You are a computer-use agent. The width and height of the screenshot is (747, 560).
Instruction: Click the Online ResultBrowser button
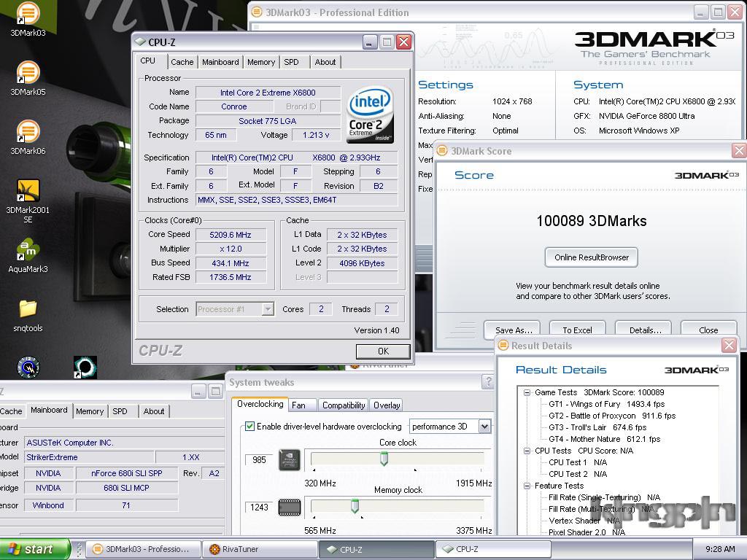(591, 257)
